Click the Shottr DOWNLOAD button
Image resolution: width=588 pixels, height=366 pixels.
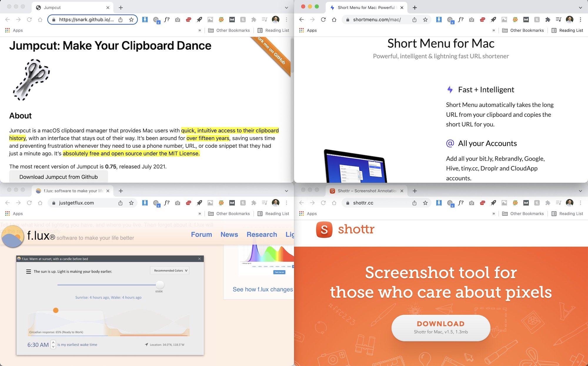click(441, 328)
